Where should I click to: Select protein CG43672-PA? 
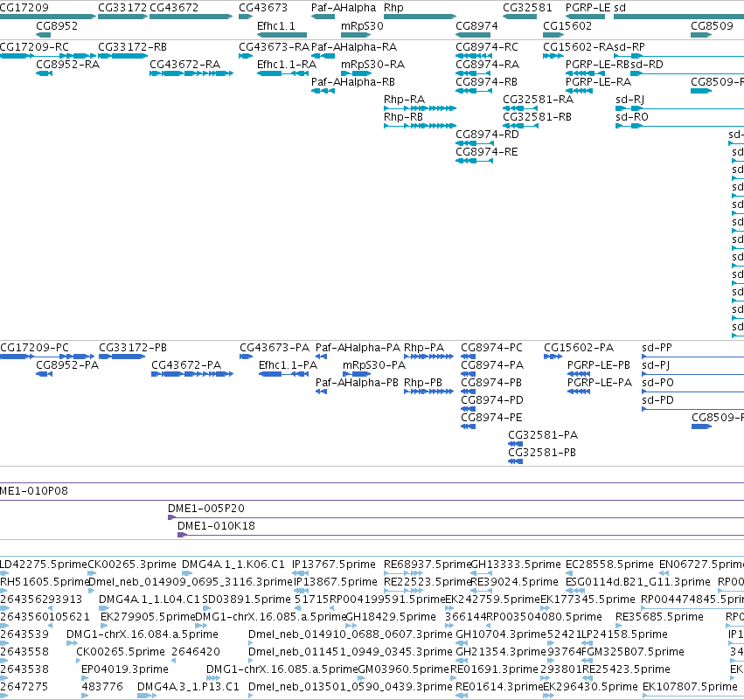[186, 365]
